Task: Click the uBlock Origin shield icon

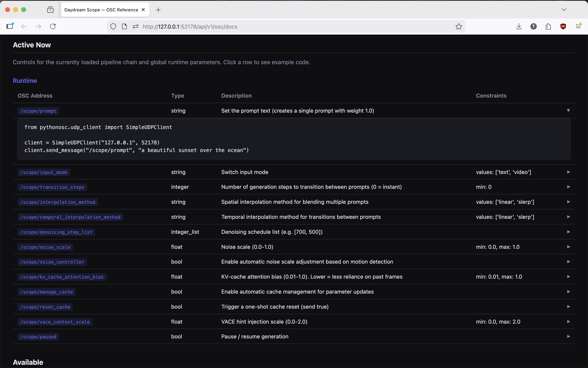Action: point(563,27)
